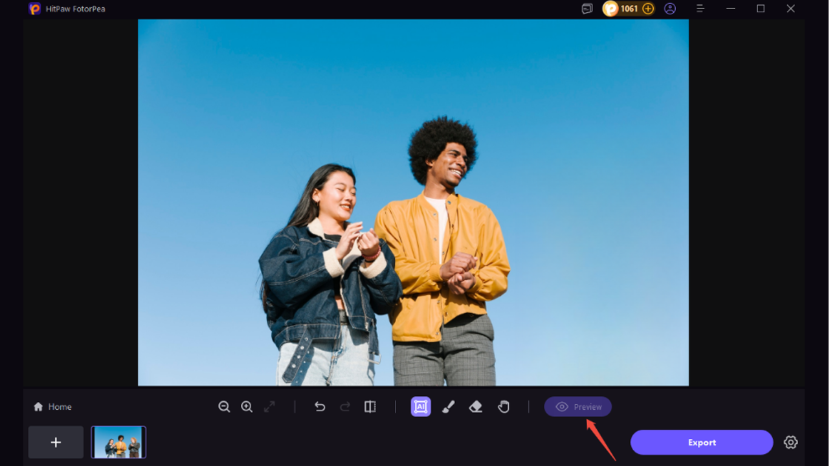The image size is (829, 466).
Task: Open the user account profile icon
Action: (x=670, y=8)
